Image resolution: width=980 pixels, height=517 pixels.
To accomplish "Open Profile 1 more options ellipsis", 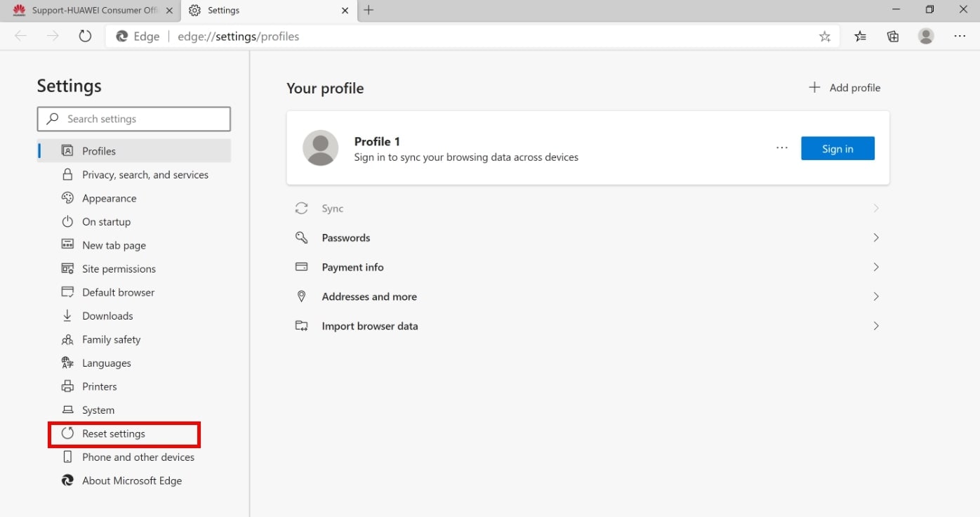I will pyautogui.click(x=782, y=148).
